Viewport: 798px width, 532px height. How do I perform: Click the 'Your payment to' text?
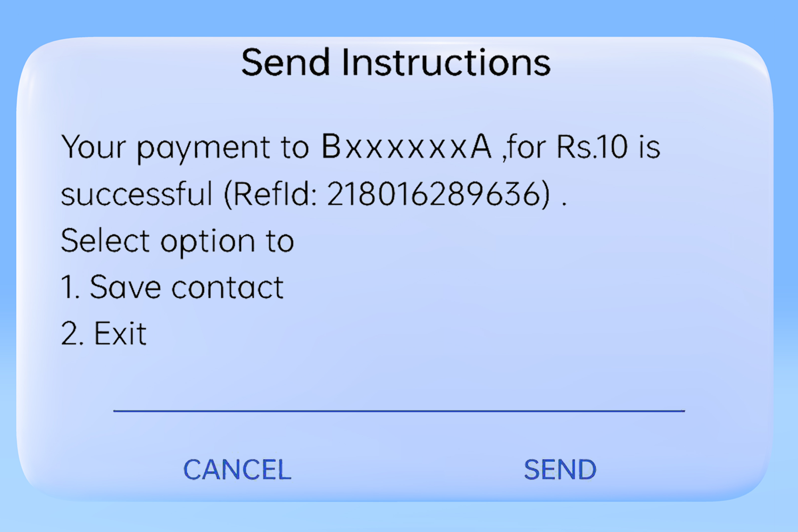pos(185,147)
